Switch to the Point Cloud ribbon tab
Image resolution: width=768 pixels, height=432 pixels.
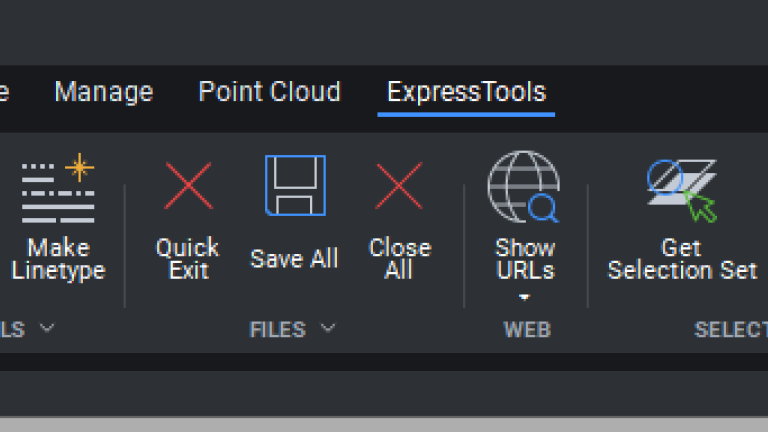tap(269, 92)
